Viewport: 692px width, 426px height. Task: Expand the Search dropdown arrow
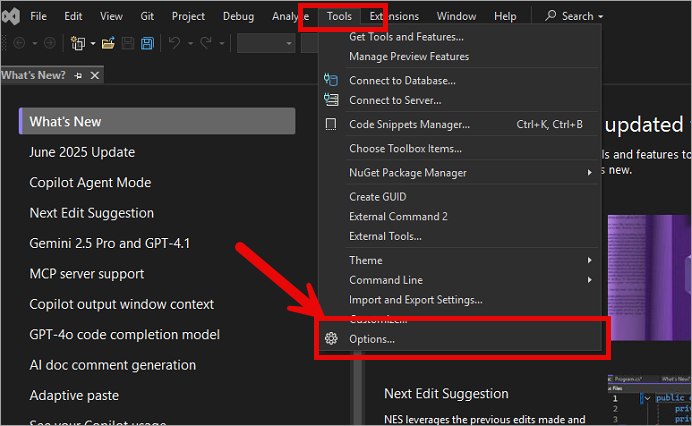[x=601, y=17]
